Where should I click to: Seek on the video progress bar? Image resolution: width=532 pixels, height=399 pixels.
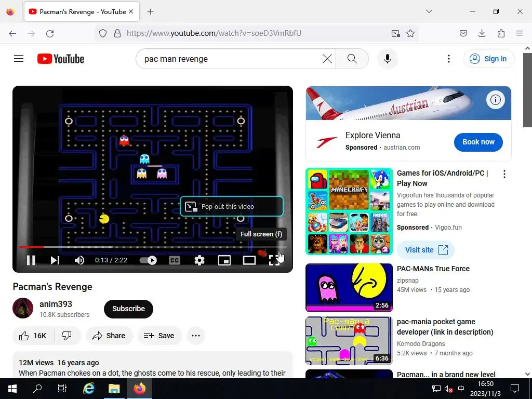click(x=152, y=247)
